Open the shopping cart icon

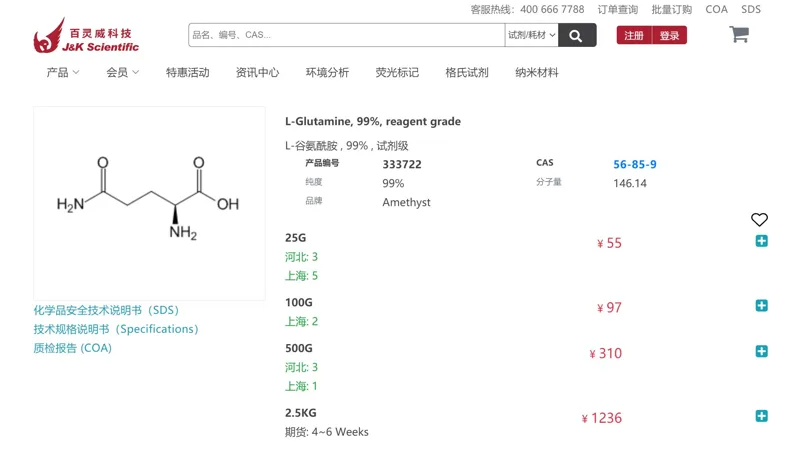[x=739, y=34]
